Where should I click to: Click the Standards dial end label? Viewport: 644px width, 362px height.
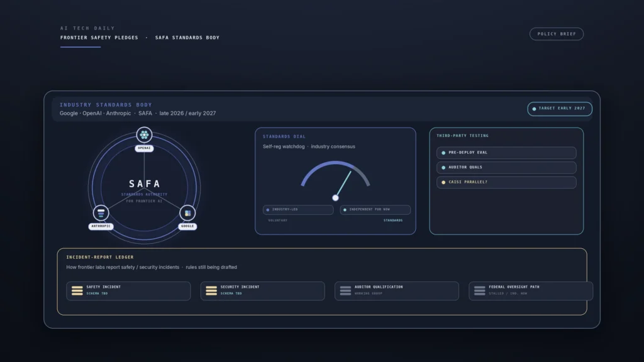(393, 221)
